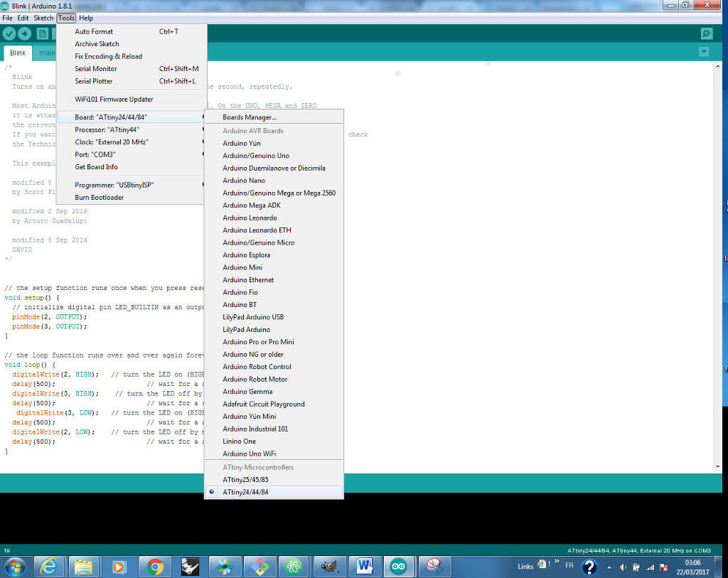The height and width of the screenshot is (578, 728).
Task: Open Boards Manager...
Action: (x=274, y=117)
